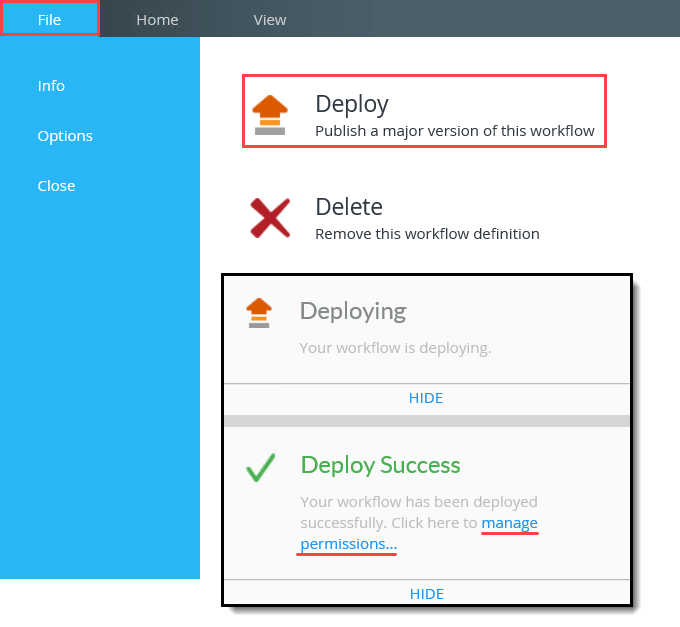Click the Deploying notification title
Image resolution: width=680 pixels, height=627 pixels.
tap(353, 311)
